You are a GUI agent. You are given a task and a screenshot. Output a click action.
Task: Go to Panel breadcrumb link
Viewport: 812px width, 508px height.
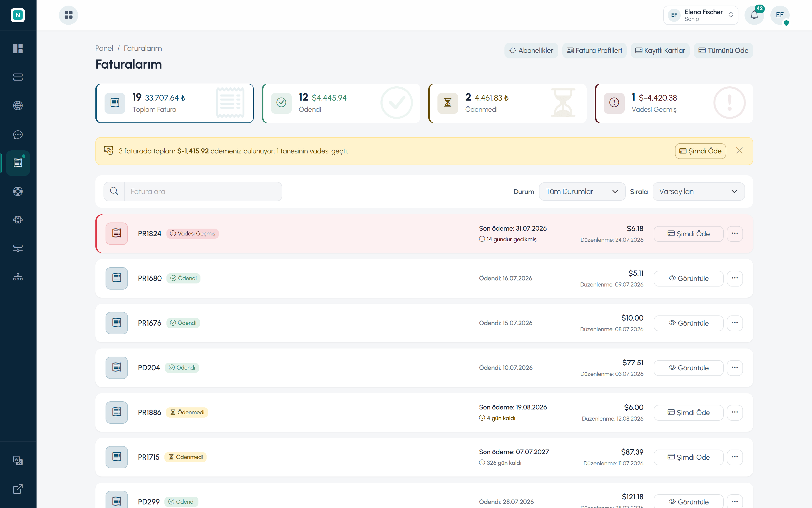coord(104,48)
